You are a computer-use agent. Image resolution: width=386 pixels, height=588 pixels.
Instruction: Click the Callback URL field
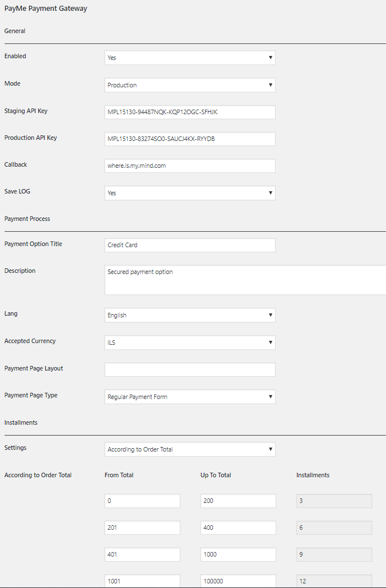tap(190, 166)
